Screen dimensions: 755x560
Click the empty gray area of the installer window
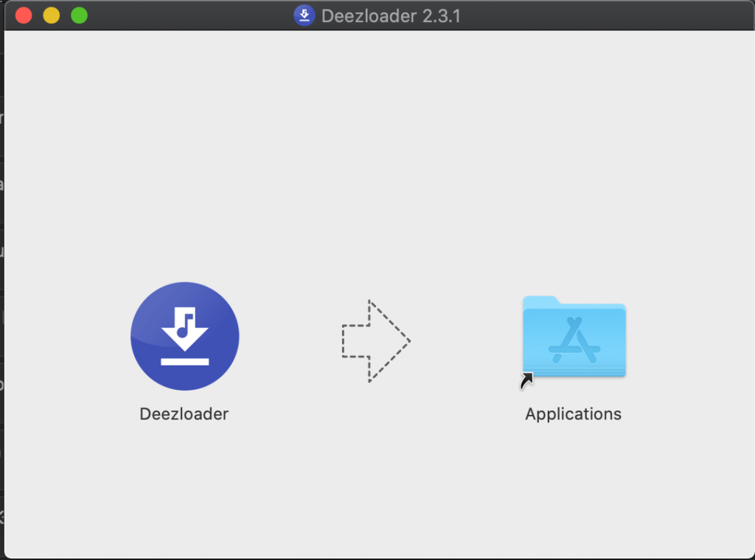click(377, 486)
